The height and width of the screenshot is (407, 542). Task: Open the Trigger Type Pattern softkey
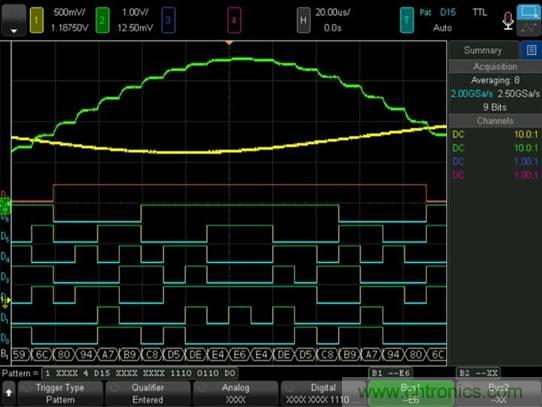click(60, 394)
